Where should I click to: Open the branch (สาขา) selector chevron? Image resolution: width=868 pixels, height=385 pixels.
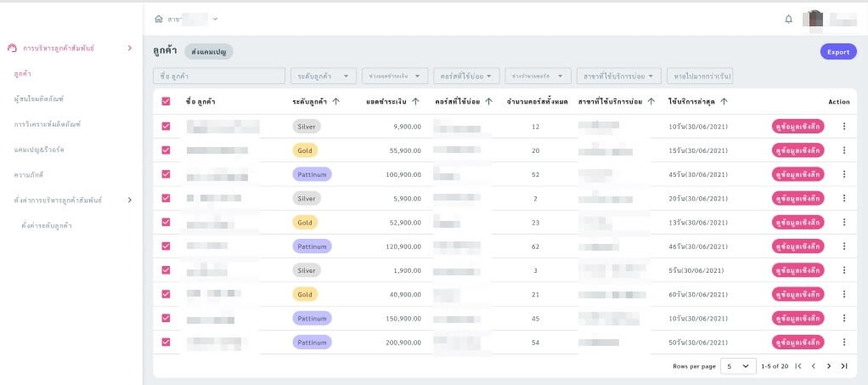[x=216, y=19]
